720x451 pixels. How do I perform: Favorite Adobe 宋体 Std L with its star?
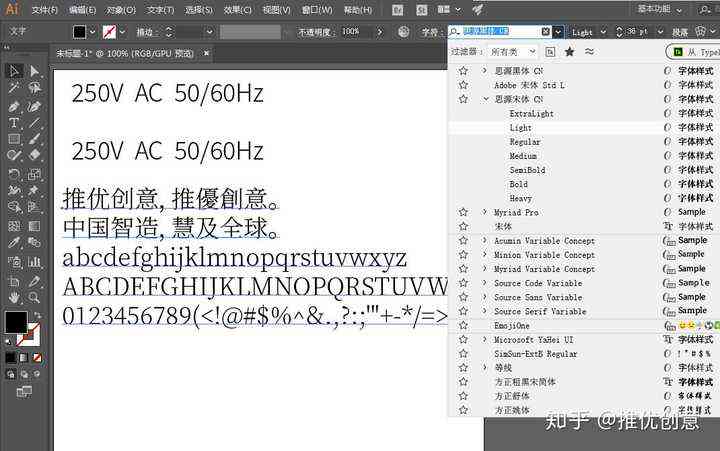463,85
